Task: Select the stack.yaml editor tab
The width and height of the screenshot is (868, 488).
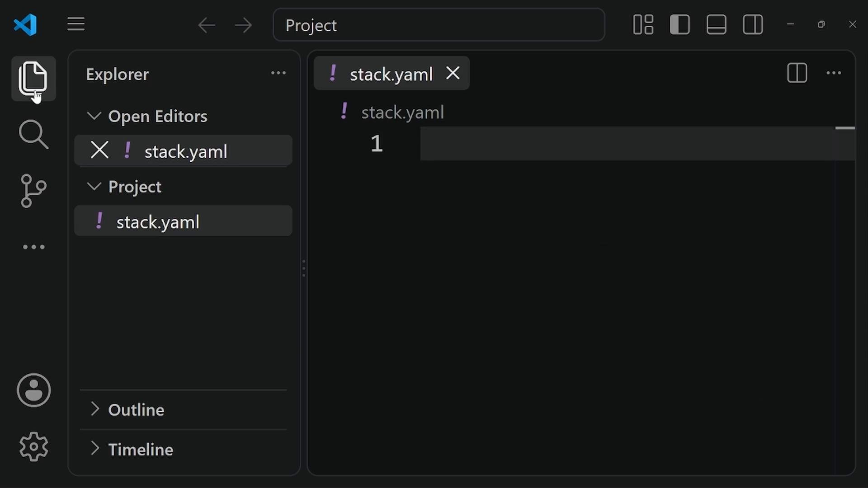Action: point(391,73)
